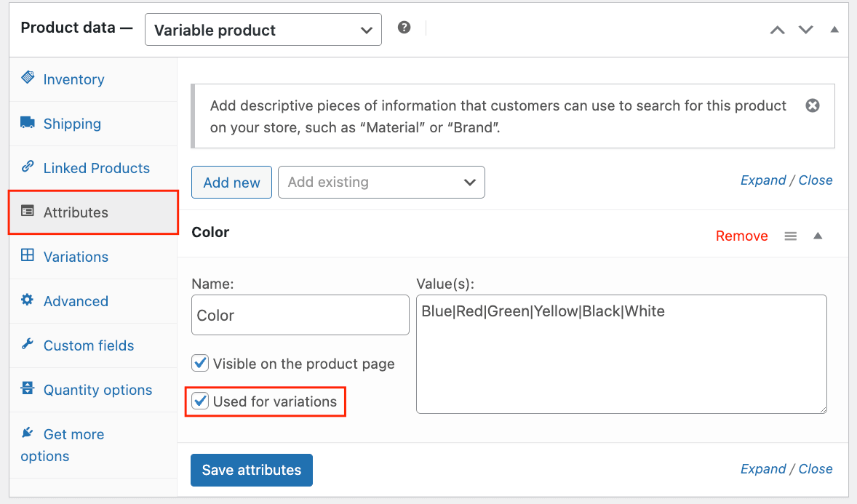
Task: Open the Add existing attribute dropdown
Action: click(381, 183)
